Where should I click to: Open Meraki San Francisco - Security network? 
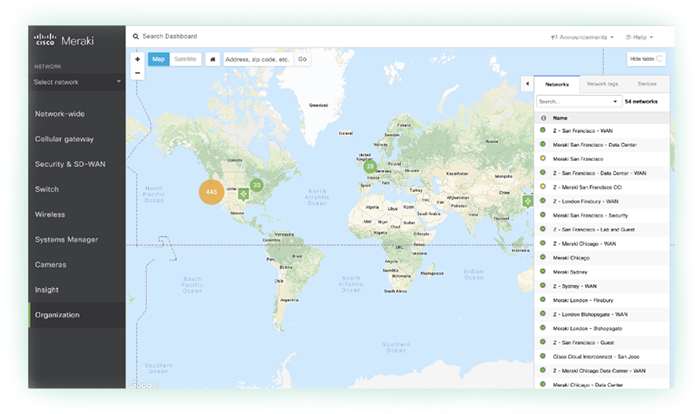[590, 215]
